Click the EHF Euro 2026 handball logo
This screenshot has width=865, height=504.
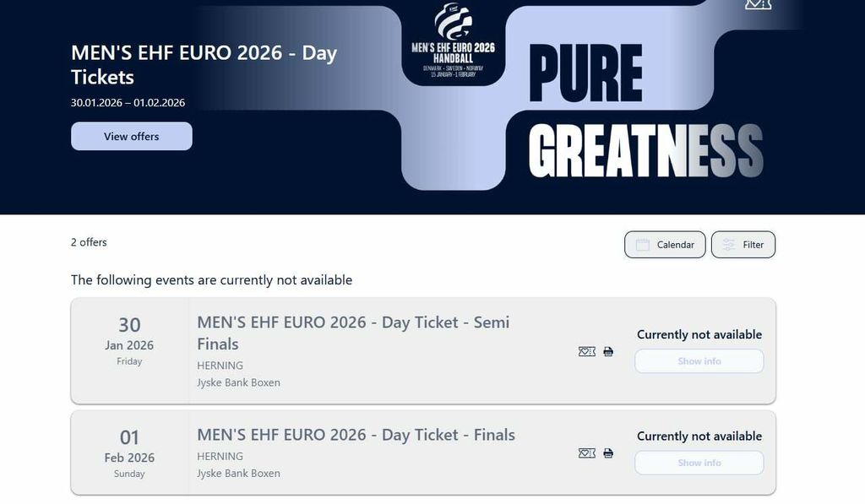tap(454, 41)
